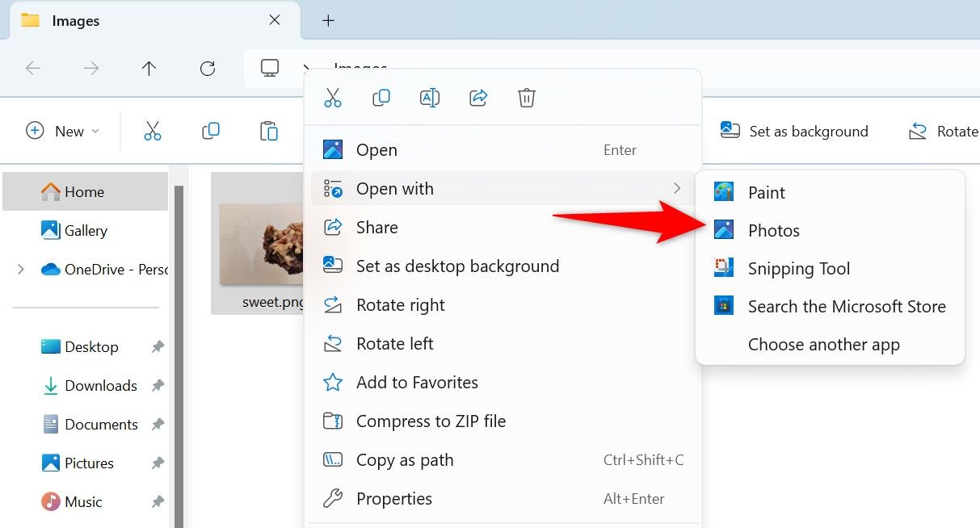Unpin Music using its pin icon

158,501
